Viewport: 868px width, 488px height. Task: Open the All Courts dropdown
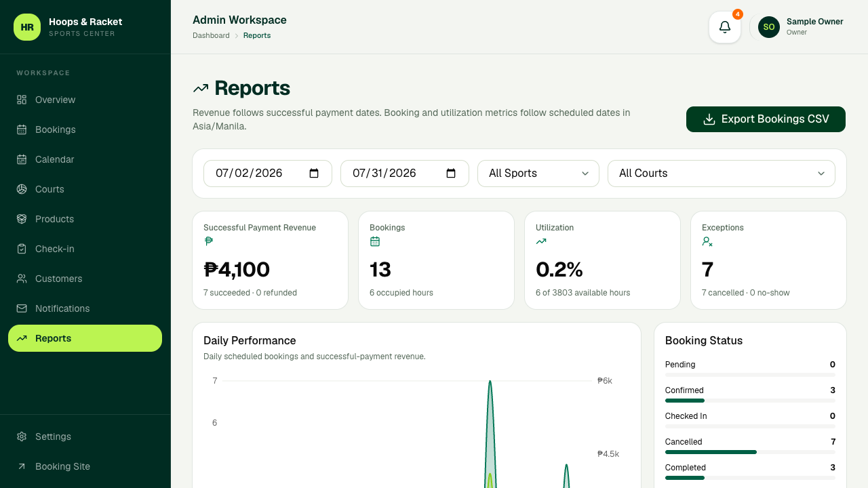[x=722, y=174]
